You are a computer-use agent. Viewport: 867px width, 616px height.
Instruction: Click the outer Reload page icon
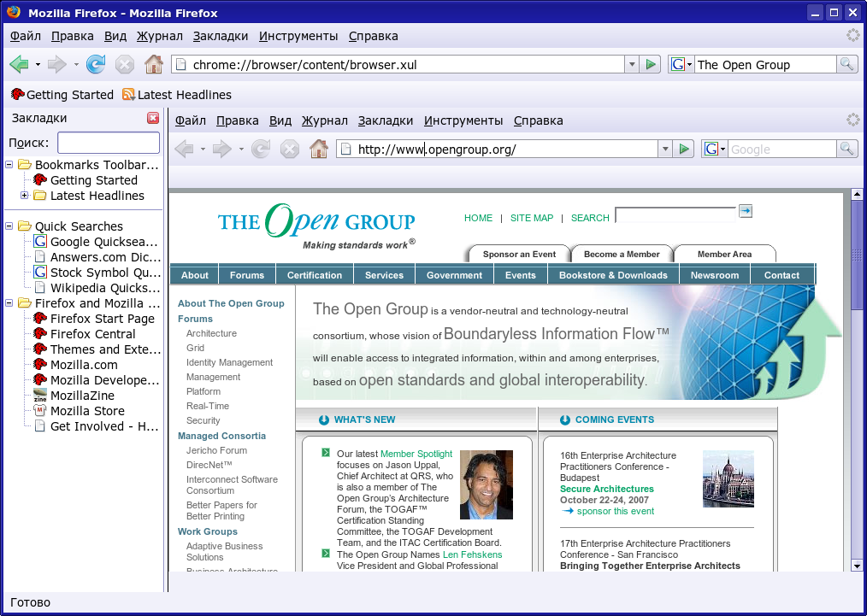[96, 64]
